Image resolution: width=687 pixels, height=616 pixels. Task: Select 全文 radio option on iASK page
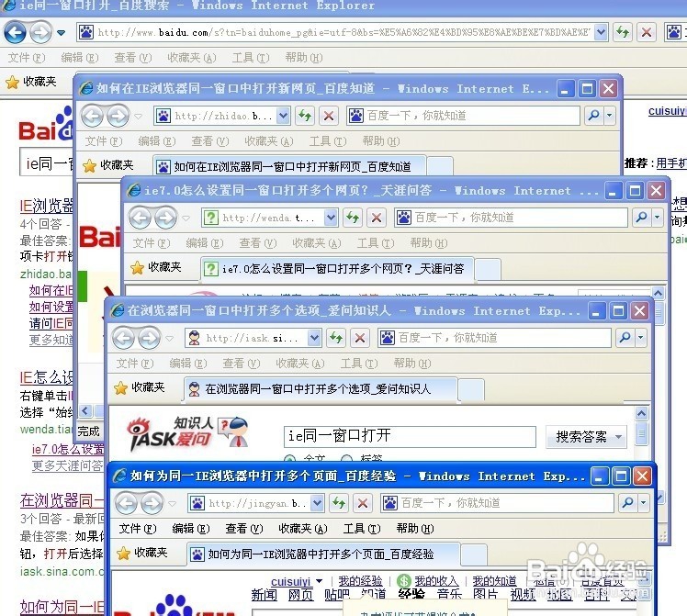(289, 459)
